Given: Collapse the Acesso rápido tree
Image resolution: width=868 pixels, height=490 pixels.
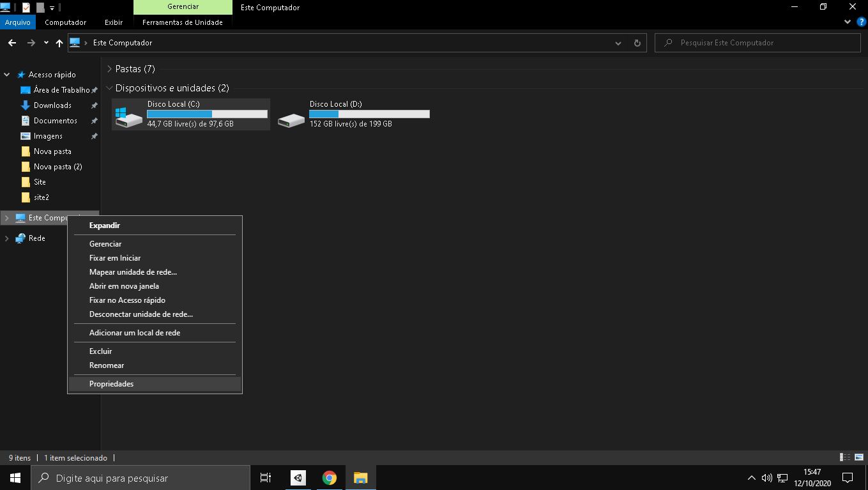Looking at the screenshot, I should click(x=7, y=75).
